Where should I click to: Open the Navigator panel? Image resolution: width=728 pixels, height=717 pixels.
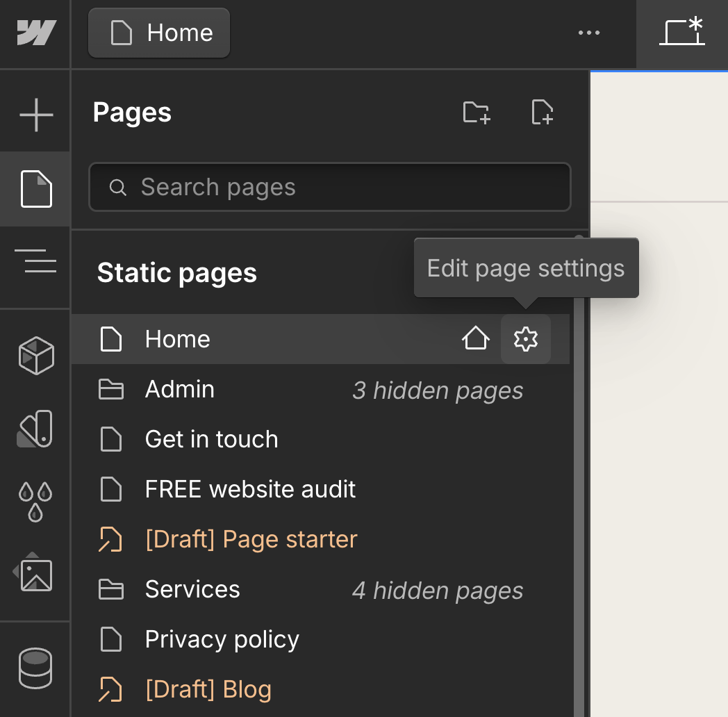(34, 262)
